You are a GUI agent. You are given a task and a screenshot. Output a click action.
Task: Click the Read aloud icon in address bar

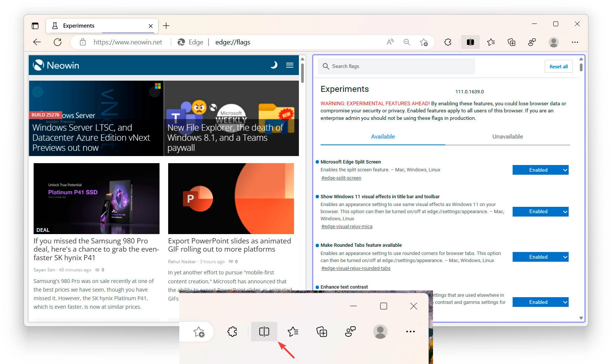390,42
